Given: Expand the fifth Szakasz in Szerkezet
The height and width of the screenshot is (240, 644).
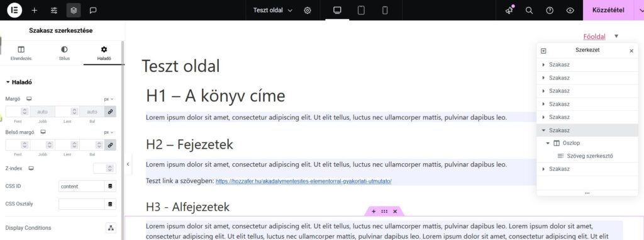Looking at the screenshot, I should (543, 117).
